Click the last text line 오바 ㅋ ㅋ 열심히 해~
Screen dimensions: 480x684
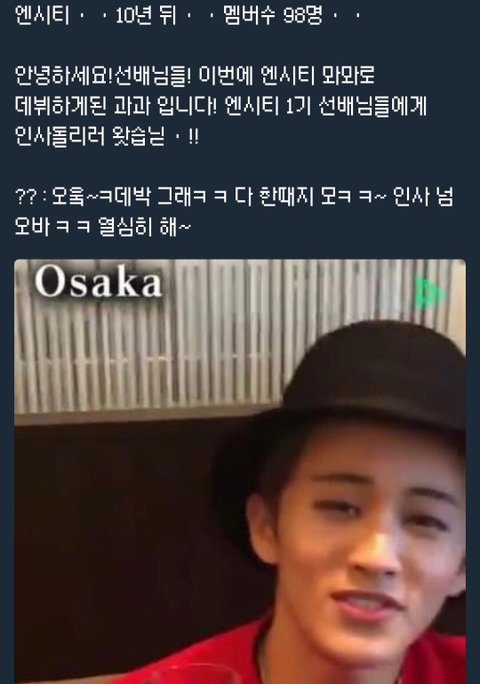pos(103,227)
